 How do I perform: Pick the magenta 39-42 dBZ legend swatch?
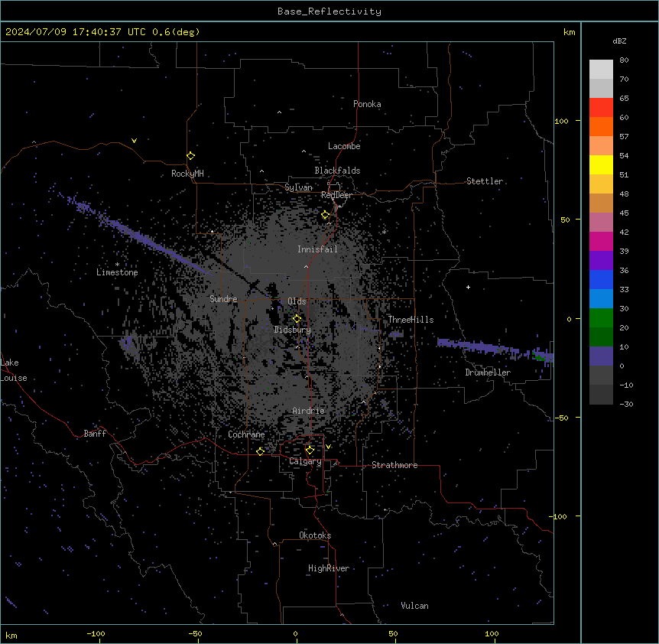601,241
